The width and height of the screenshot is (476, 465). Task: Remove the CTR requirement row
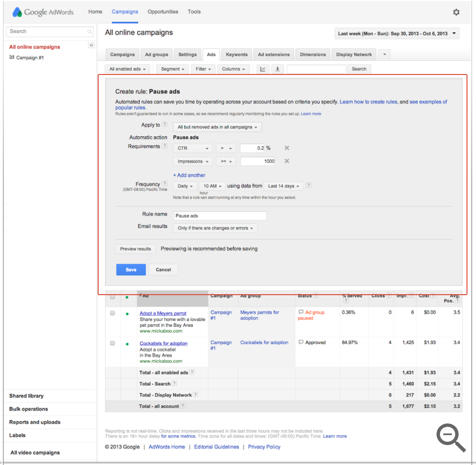pyautogui.click(x=286, y=148)
